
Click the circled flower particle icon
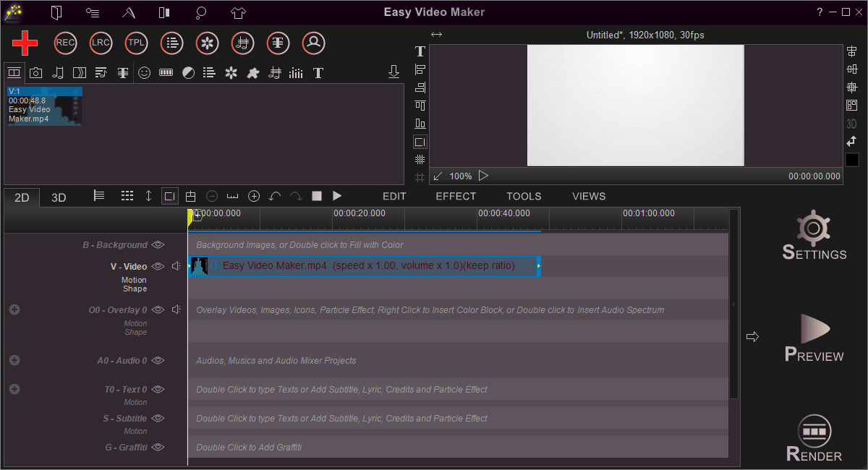208,43
